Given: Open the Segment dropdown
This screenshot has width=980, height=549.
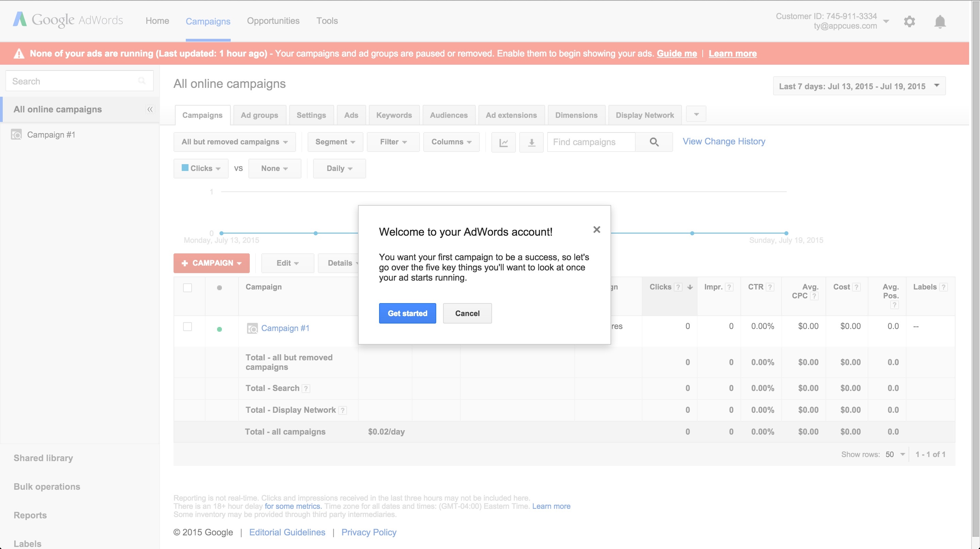Looking at the screenshot, I should [335, 142].
